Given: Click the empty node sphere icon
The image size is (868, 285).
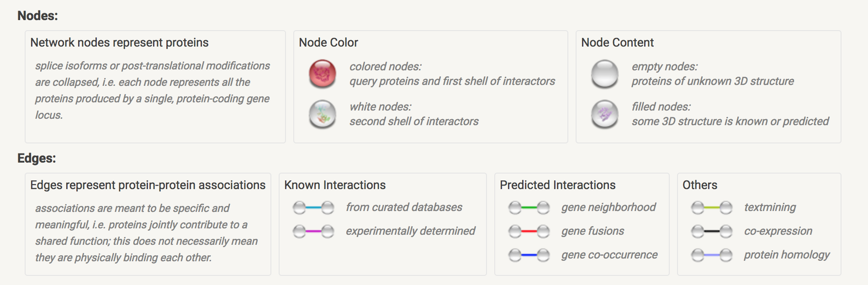Looking at the screenshot, I should [x=605, y=74].
